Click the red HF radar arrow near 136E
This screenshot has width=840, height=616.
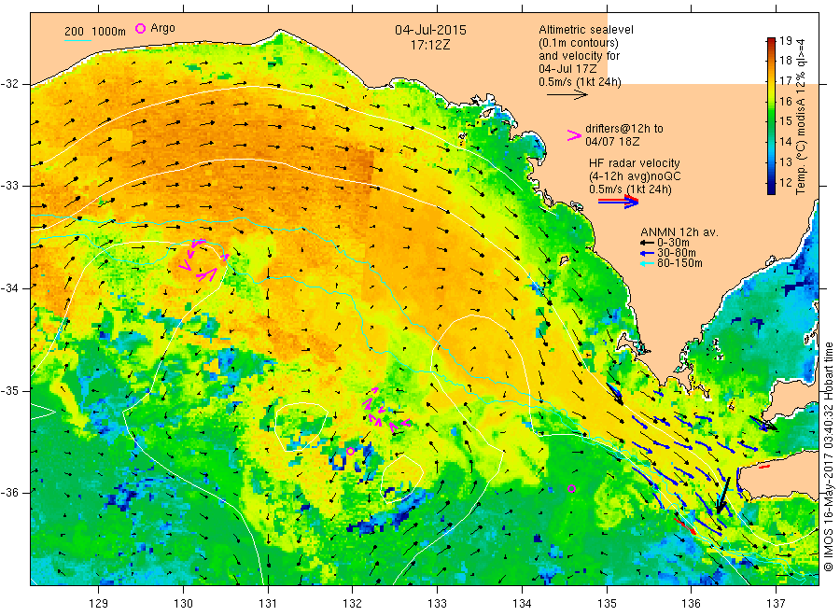pos(685,525)
